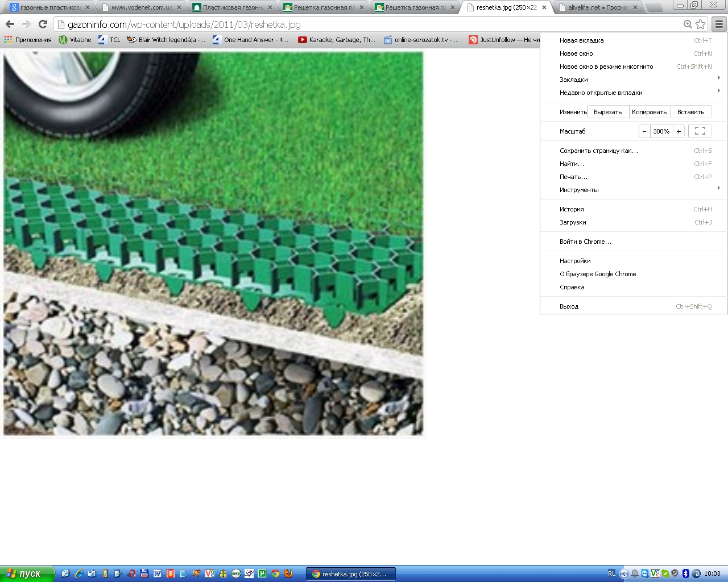Image resolution: width=728 pixels, height=582 pixels.
Task: Click the browser back arrow
Action: pyautogui.click(x=10, y=24)
